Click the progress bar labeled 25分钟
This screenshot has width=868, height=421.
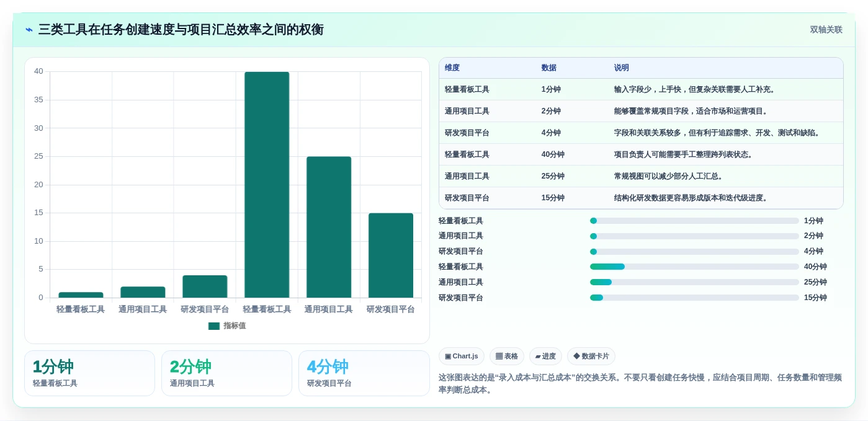[694, 282]
